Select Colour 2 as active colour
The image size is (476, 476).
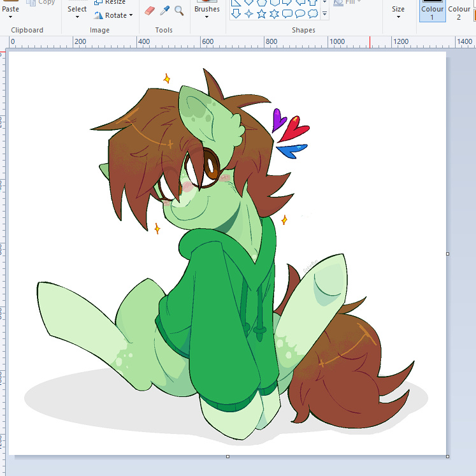coord(459,11)
